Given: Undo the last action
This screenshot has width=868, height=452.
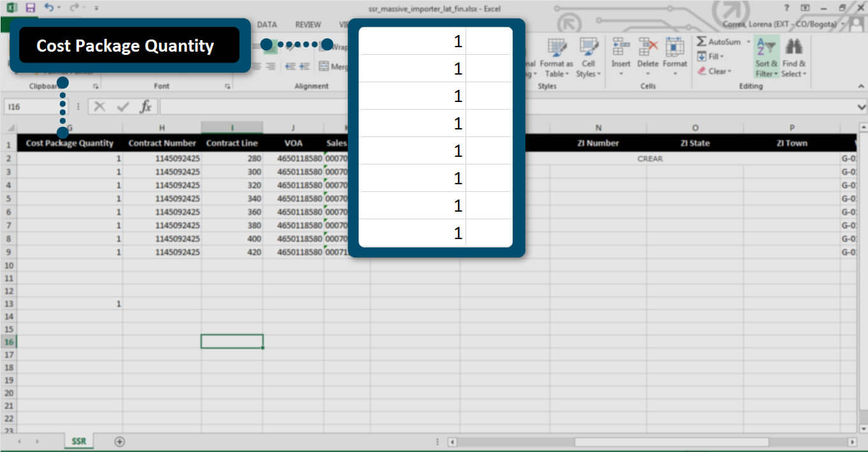Looking at the screenshot, I should coord(48,8).
